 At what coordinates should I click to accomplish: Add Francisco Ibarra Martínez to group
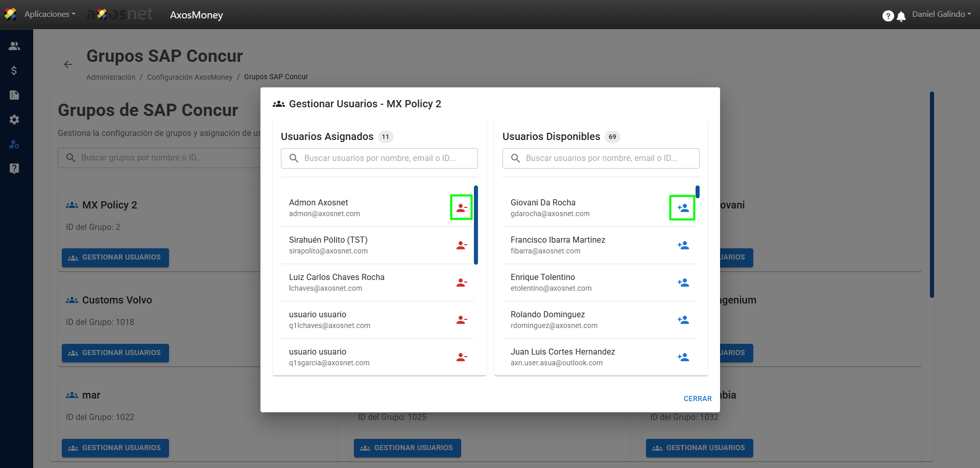coord(683,245)
